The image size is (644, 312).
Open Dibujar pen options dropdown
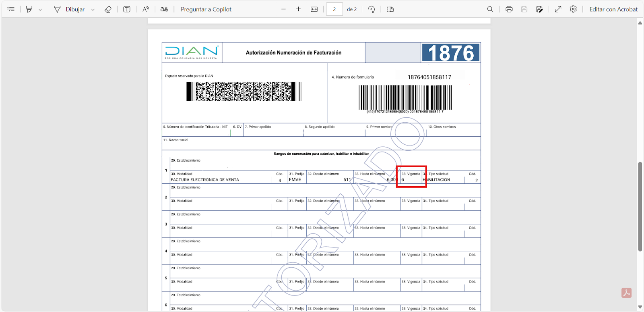[x=93, y=10]
